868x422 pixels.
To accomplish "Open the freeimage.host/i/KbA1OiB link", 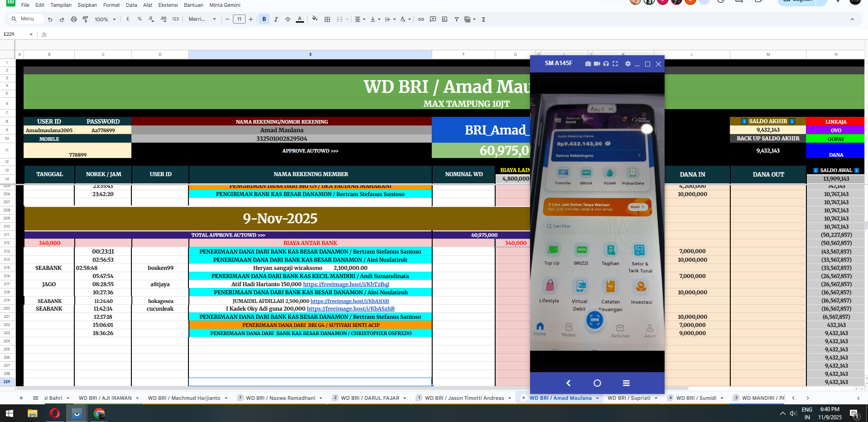I will (350, 301).
